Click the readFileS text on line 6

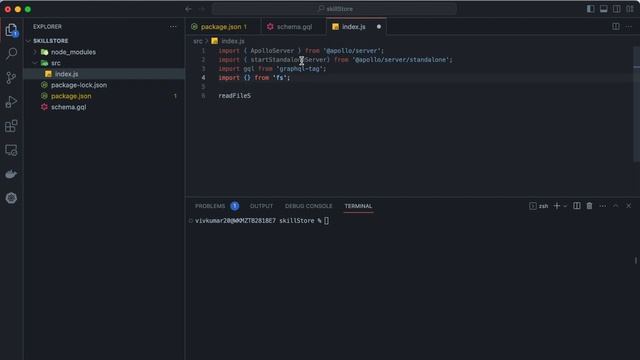click(x=235, y=96)
